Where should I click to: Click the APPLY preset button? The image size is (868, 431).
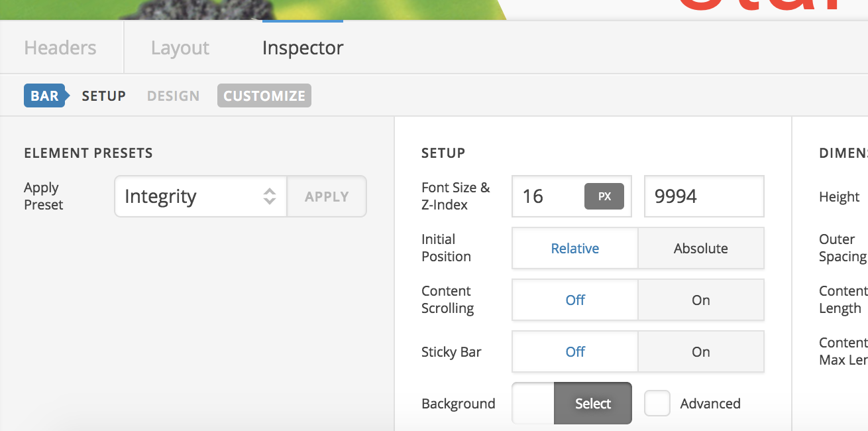[327, 196]
